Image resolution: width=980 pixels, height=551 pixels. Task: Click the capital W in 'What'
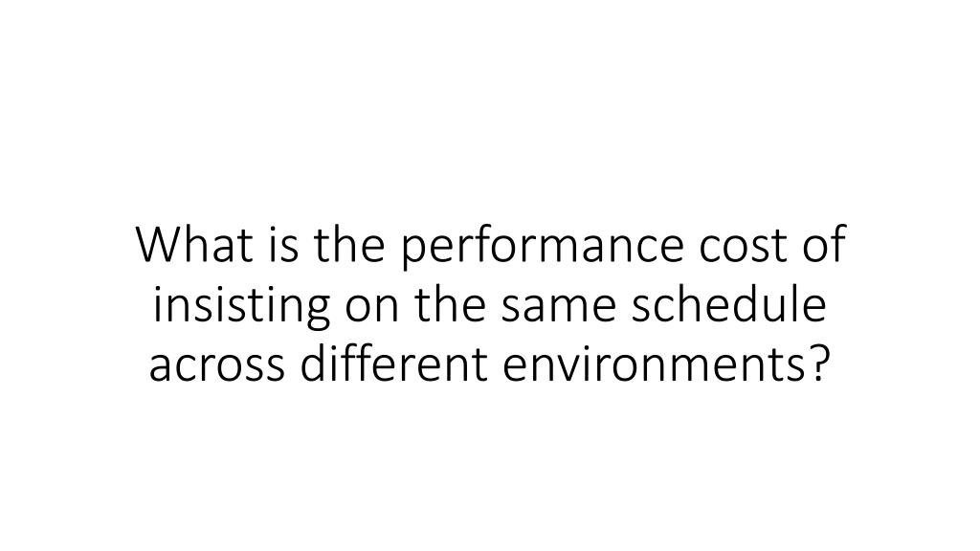159,244
